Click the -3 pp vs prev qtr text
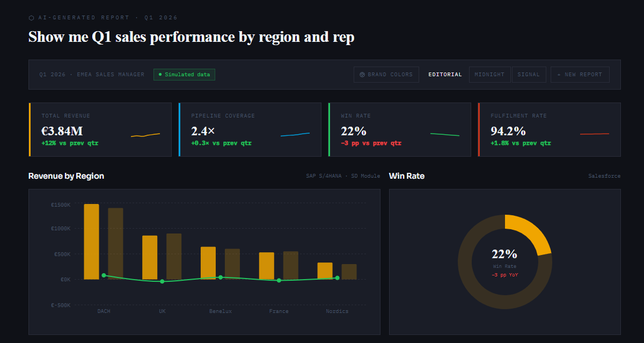Viewport: 644px width, 343px height. (371, 143)
